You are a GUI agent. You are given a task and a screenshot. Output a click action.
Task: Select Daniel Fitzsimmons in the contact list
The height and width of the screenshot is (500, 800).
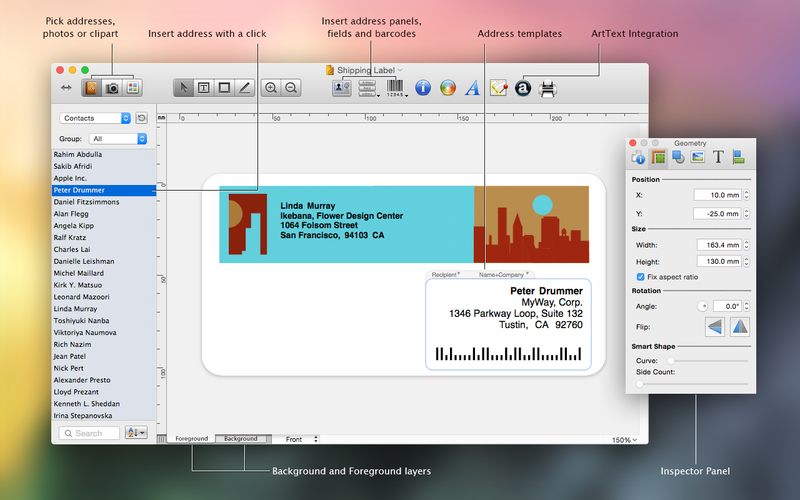pyautogui.click(x=86, y=202)
